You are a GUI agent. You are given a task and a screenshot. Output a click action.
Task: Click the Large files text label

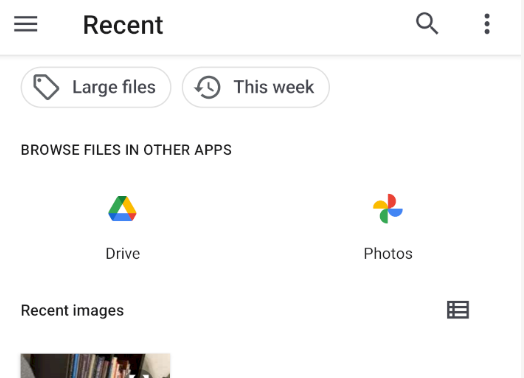click(114, 87)
